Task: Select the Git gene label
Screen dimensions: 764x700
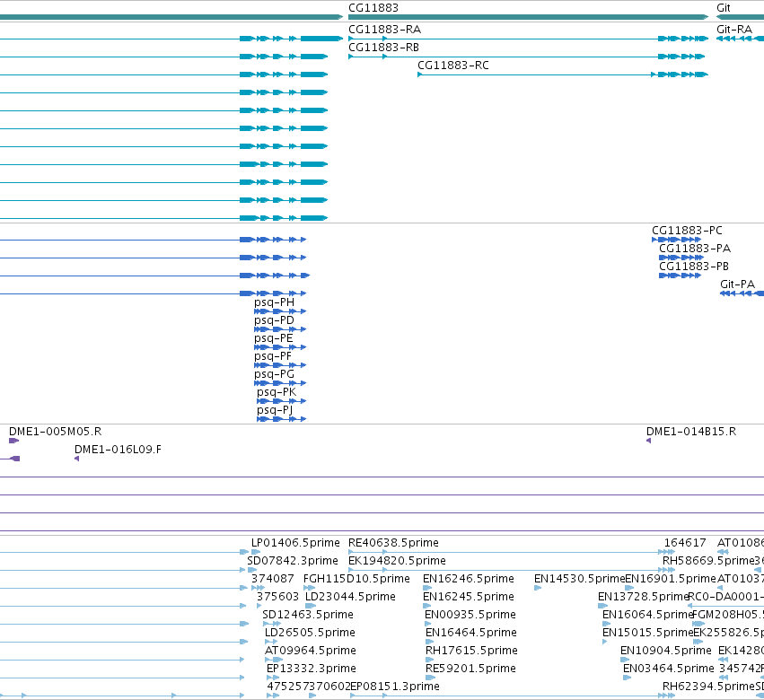Action: (723, 8)
